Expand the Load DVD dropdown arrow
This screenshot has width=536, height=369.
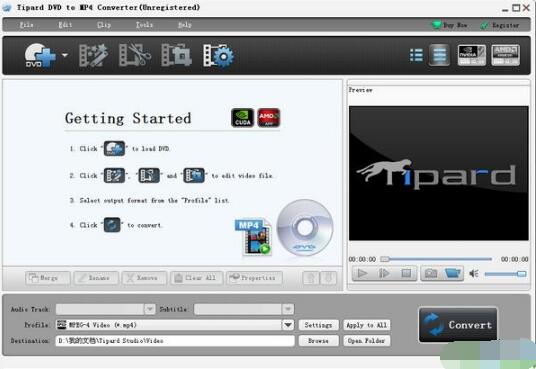[65, 55]
